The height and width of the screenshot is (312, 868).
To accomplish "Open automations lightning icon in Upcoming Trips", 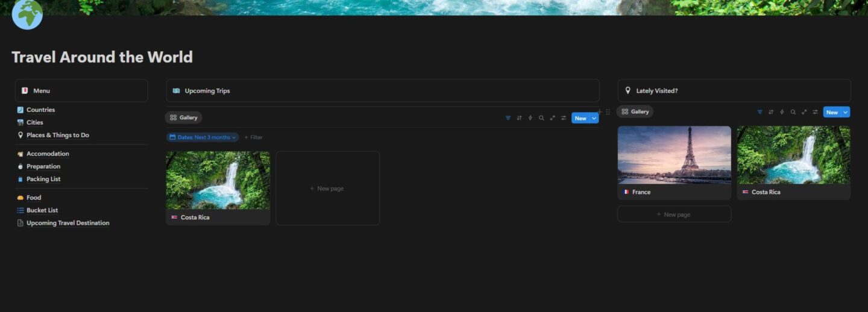I will point(530,118).
